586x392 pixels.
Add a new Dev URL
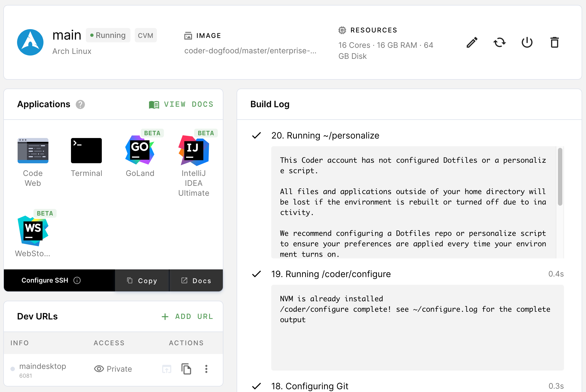click(x=187, y=316)
